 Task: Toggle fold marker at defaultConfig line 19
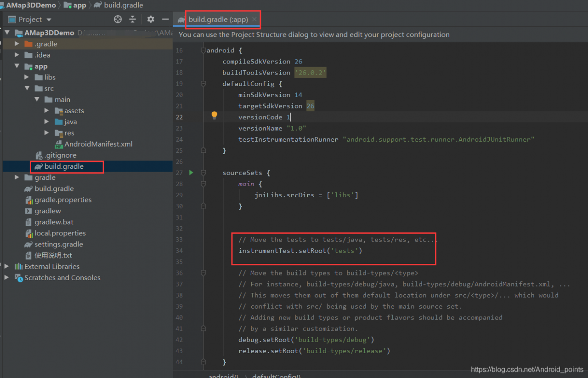coord(203,84)
